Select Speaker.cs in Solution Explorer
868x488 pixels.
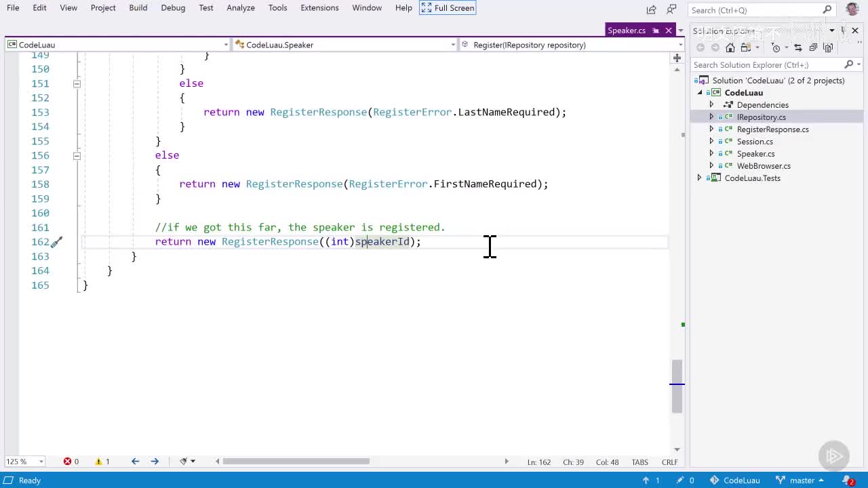(x=755, y=154)
